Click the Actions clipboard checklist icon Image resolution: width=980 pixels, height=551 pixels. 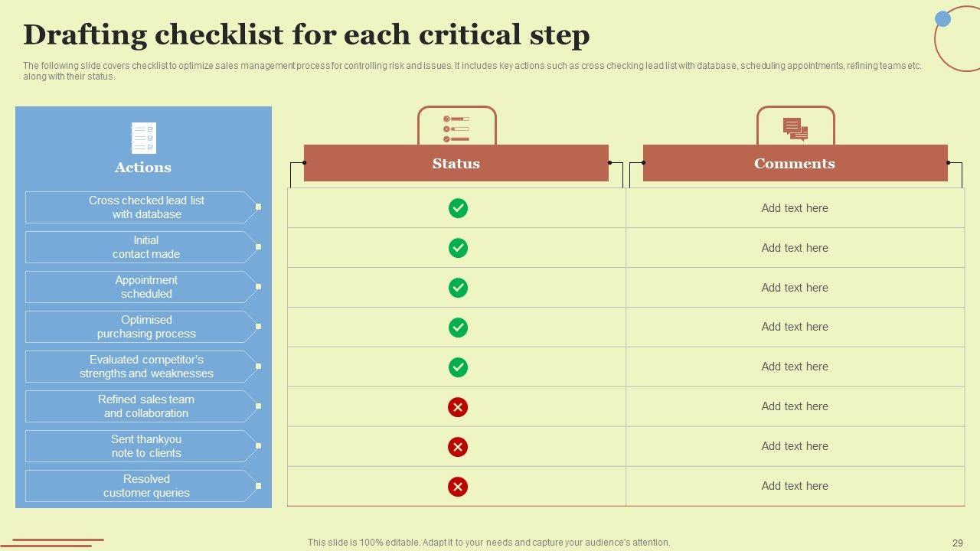[x=143, y=138]
